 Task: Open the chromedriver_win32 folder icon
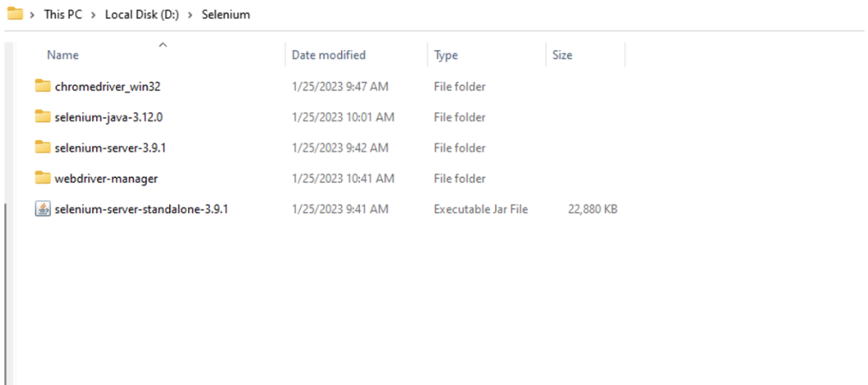(x=44, y=86)
